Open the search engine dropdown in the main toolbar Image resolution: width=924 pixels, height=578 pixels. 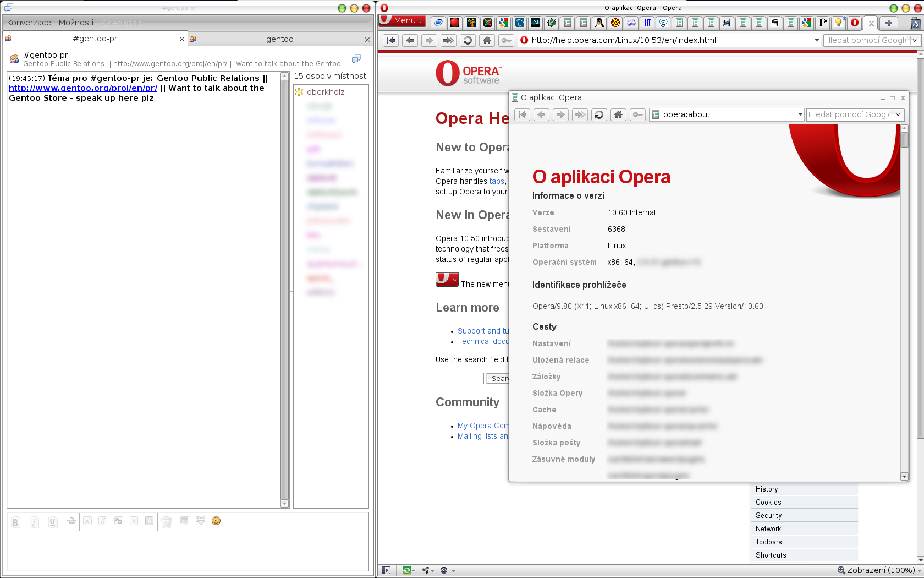pos(914,40)
